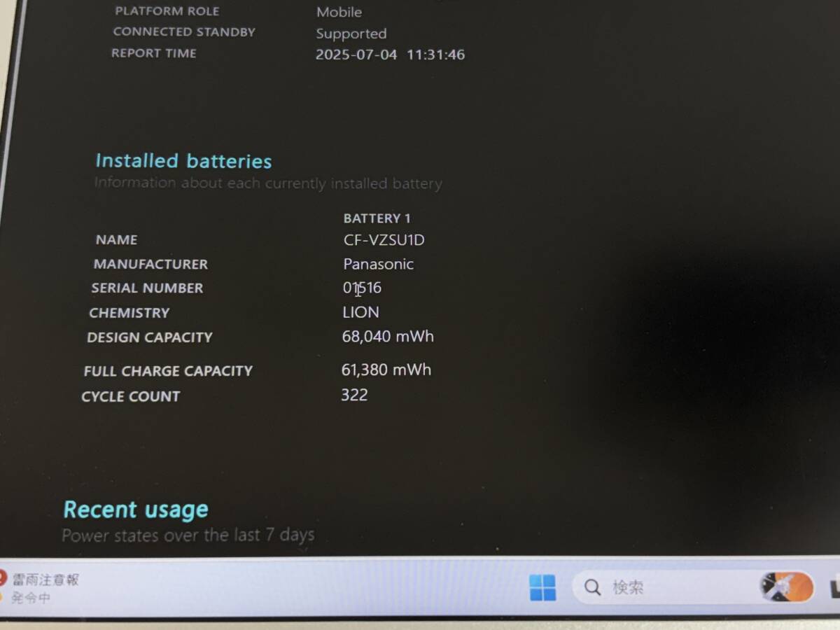
Task: Select the CYCLE COUNT row label
Action: (x=130, y=396)
